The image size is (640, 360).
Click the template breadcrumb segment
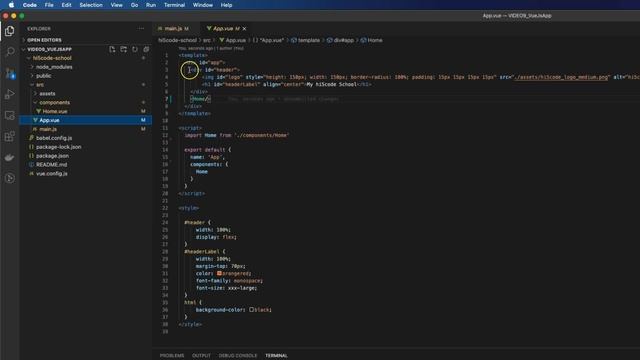point(306,40)
